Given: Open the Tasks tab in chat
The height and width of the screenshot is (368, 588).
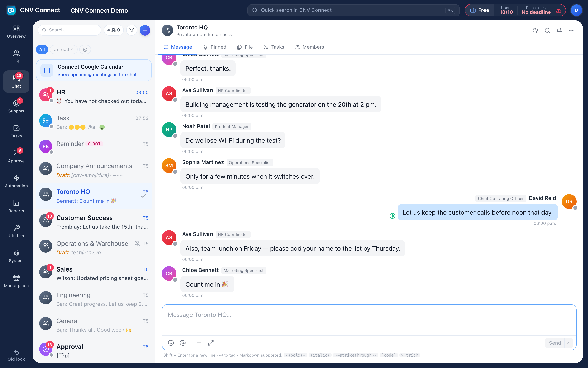Looking at the screenshot, I should [x=274, y=47].
